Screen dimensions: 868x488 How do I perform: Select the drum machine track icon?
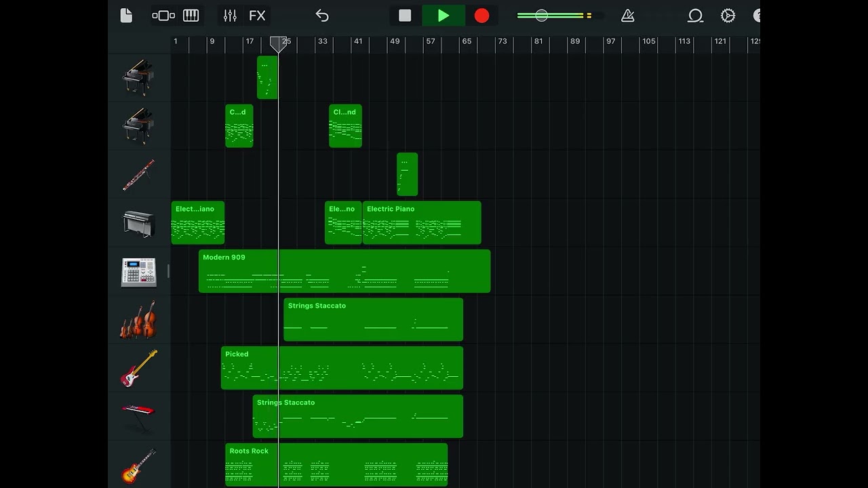coord(138,272)
